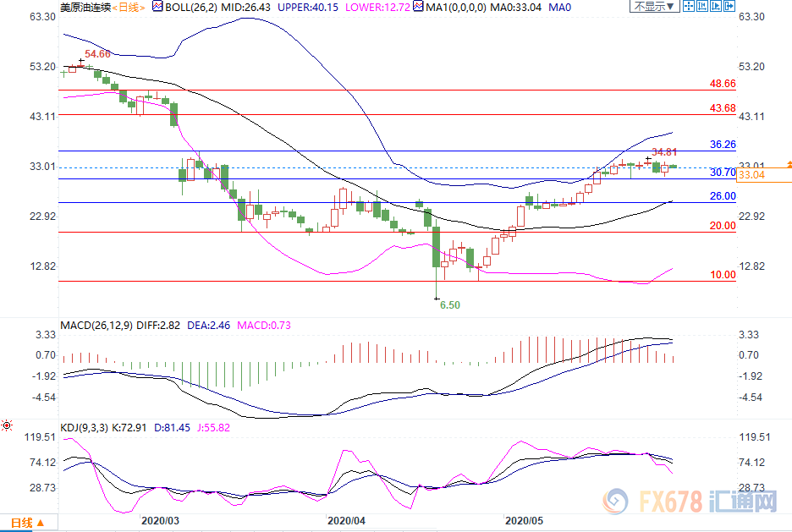The width and height of the screenshot is (792, 532).
Task: Click the orange <日线> period label in title
Action: pos(127,7)
